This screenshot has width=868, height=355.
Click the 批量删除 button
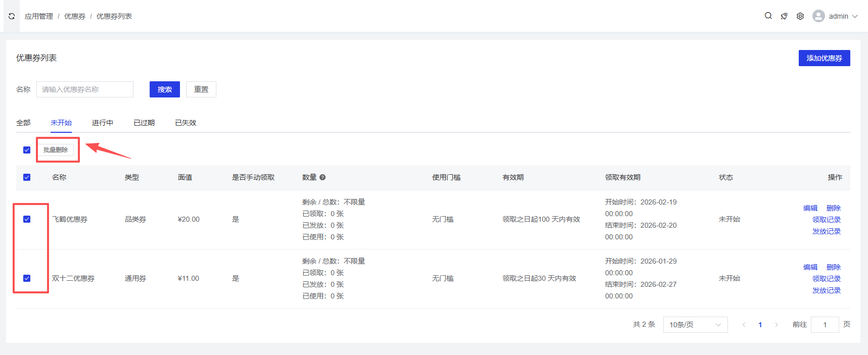[56, 150]
